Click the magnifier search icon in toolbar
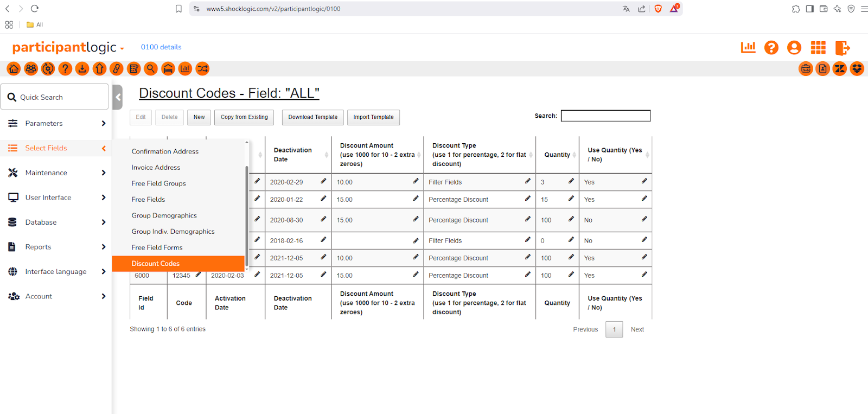The width and height of the screenshot is (868, 414). pyautogui.click(x=151, y=69)
